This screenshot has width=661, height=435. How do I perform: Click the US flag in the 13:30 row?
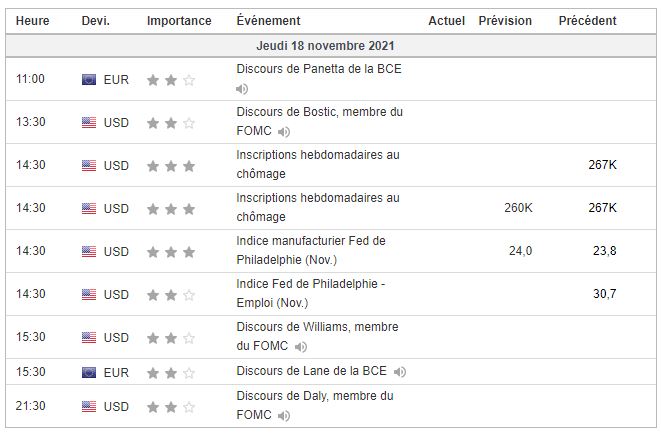(x=89, y=123)
